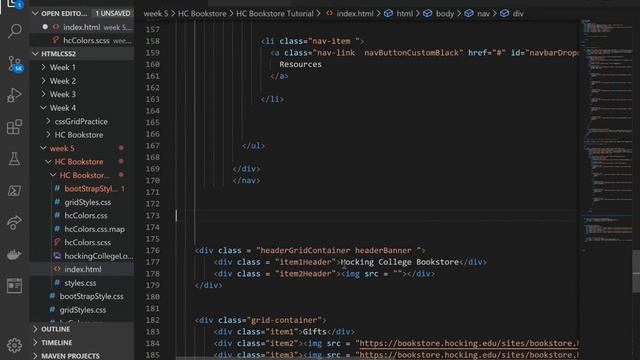Select hcColors.scss in Open Editors
Screen dimensions: 640x360
[x=82, y=40]
